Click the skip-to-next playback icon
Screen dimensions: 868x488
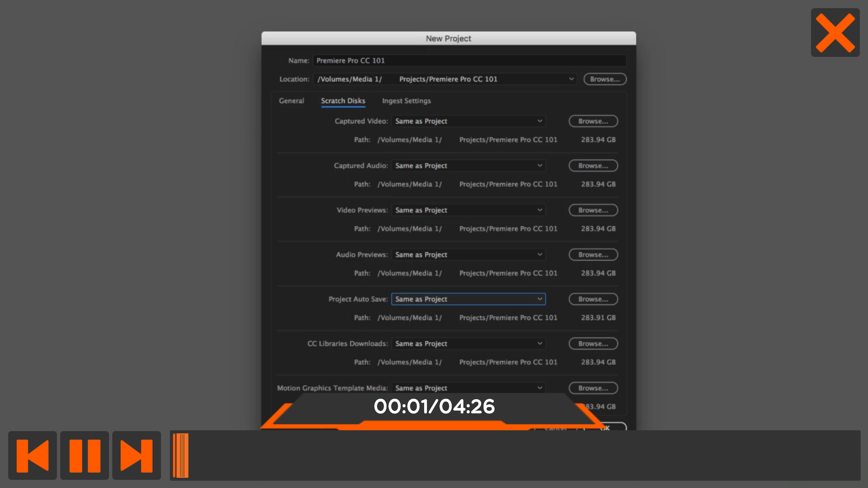(136, 455)
